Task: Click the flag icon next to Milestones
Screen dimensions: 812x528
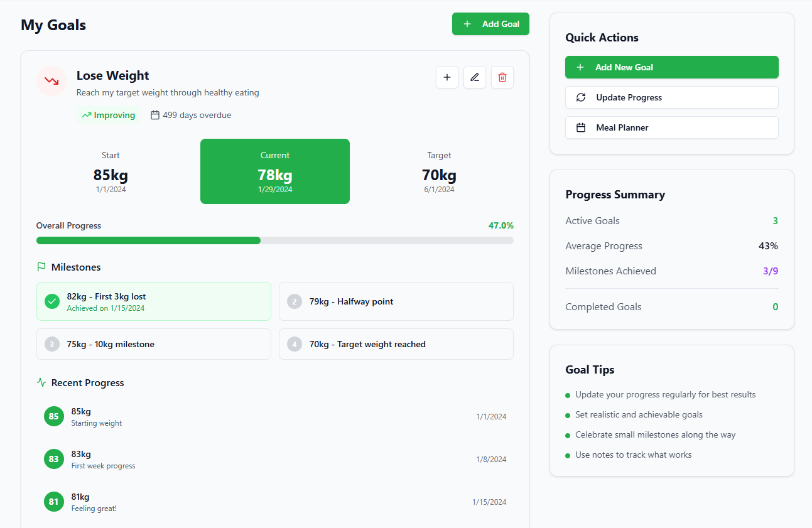Action: pyautogui.click(x=41, y=267)
